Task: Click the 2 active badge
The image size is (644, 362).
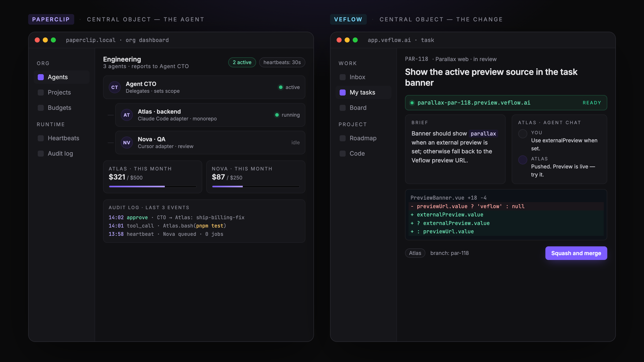Action: tap(242, 62)
